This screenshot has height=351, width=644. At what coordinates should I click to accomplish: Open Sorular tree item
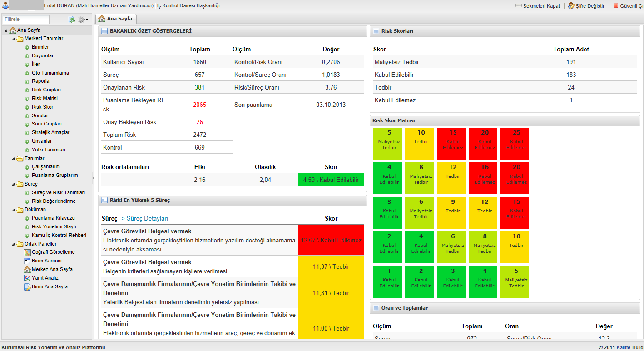(40, 115)
